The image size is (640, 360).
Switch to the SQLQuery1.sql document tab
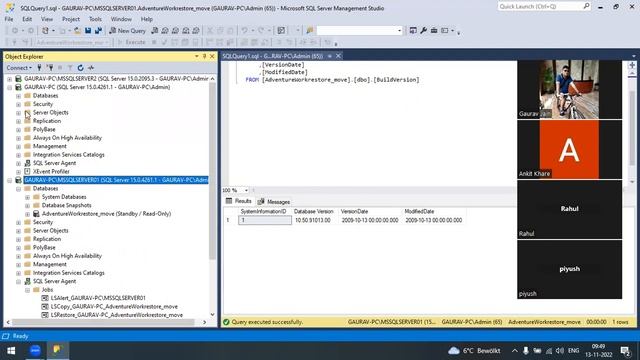point(273,56)
